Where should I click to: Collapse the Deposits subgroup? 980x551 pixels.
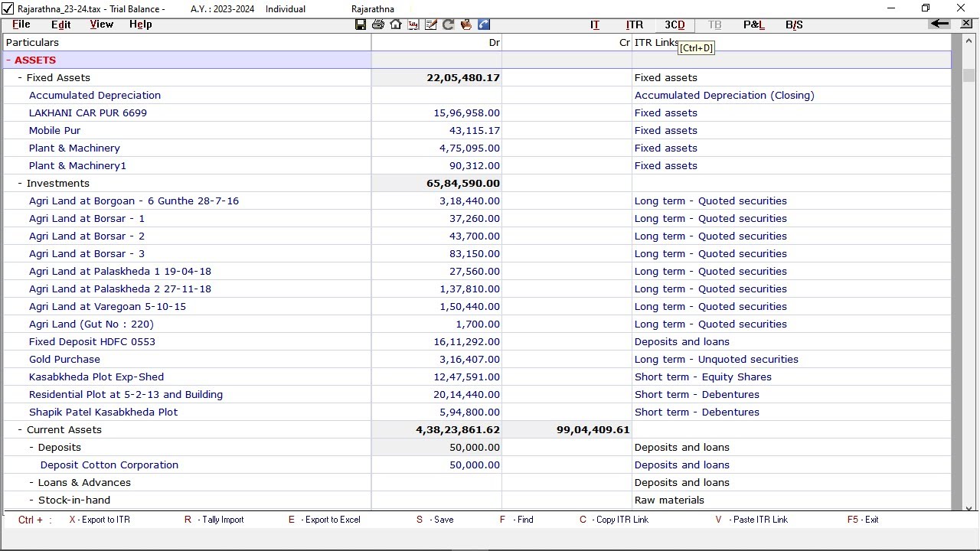click(x=32, y=447)
